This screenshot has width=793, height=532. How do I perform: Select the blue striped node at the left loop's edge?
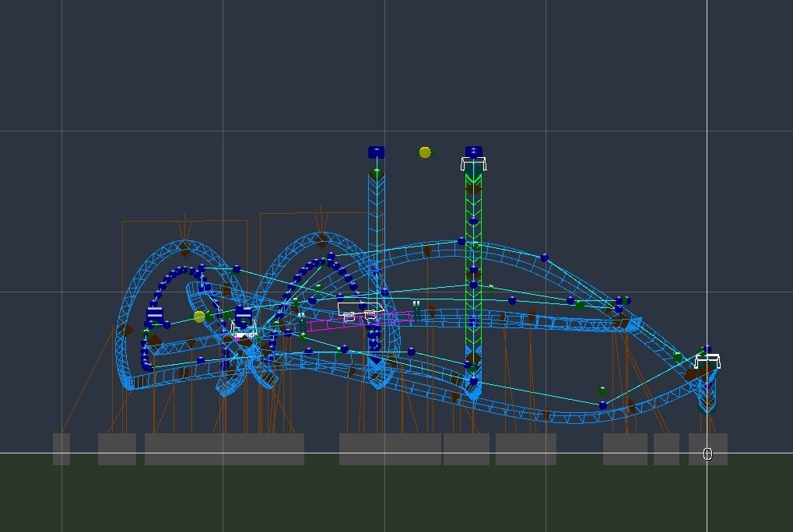click(x=155, y=315)
